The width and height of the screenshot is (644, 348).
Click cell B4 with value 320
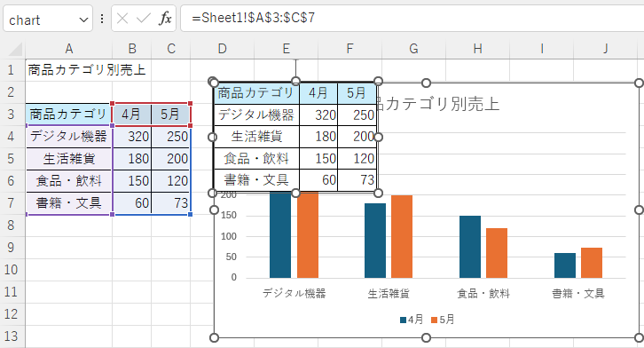coord(132,137)
